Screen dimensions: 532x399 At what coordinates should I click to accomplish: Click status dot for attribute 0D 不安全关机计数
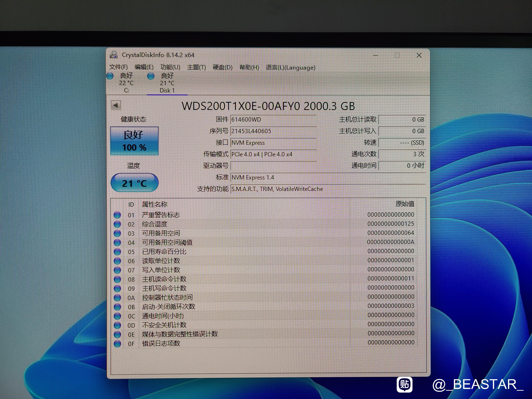pyautogui.click(x=117, y=325)
